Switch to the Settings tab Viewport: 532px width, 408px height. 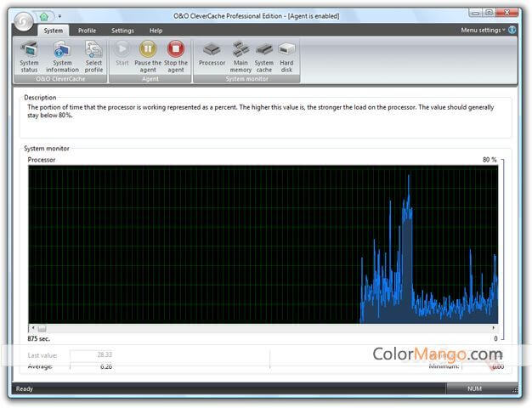[122, 31]
